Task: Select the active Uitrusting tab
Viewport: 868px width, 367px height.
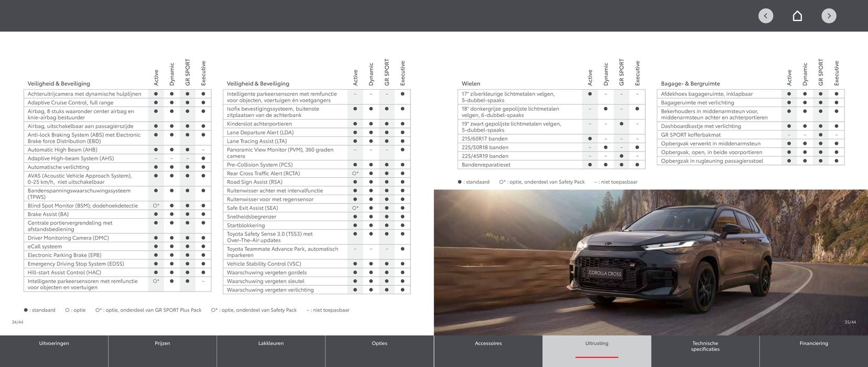Action: coord(596,343)
